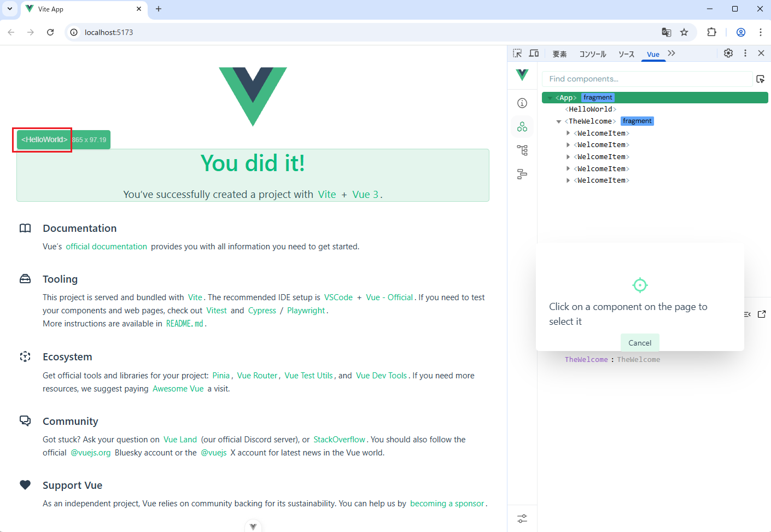
Task: Open the Cypress link
Action: point(262,311)
